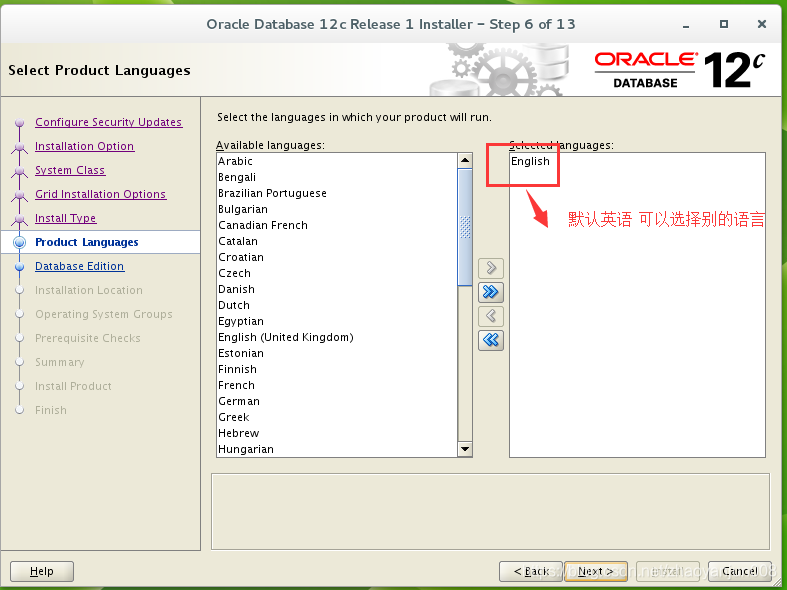Select Egyptian in Available languages
This screenshot has height=590, width=787.
(337, 322)
